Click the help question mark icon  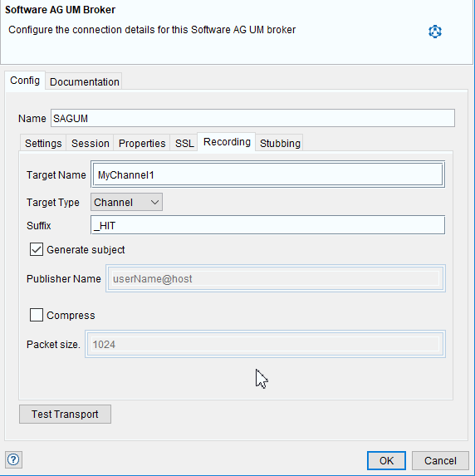pos(13,459)
